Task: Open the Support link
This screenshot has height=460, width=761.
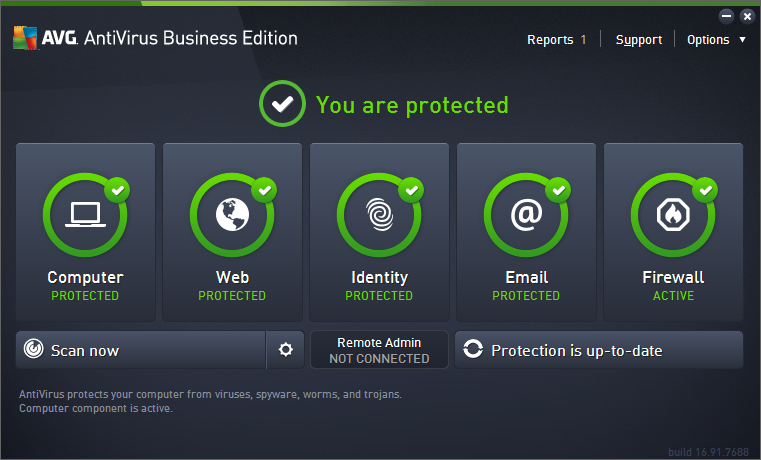Action: 638,40
